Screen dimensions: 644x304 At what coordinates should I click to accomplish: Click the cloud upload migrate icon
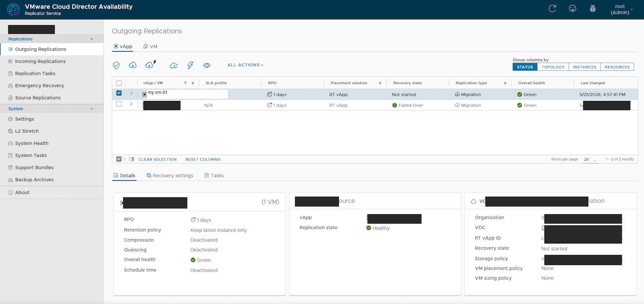[132, 65]
